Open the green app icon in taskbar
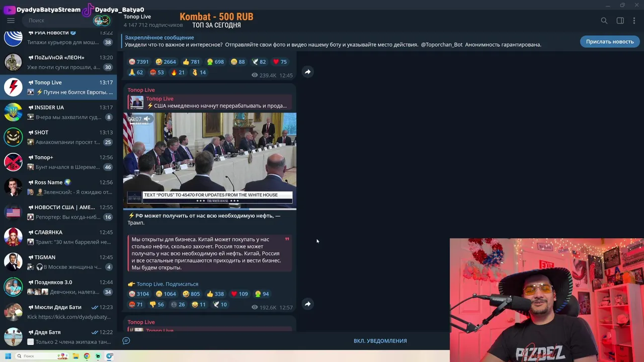Viewport: 644px width, 362px height. (98, 356)
